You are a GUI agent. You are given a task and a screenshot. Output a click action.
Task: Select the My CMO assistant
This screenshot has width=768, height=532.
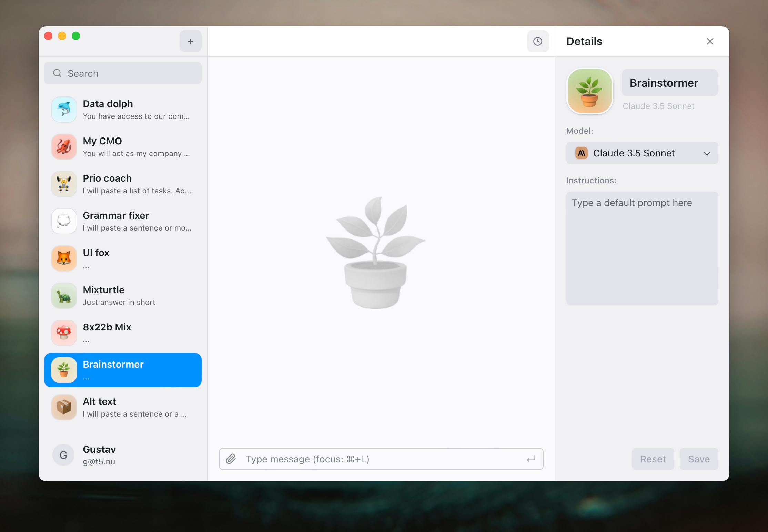[x=123, y=147]
